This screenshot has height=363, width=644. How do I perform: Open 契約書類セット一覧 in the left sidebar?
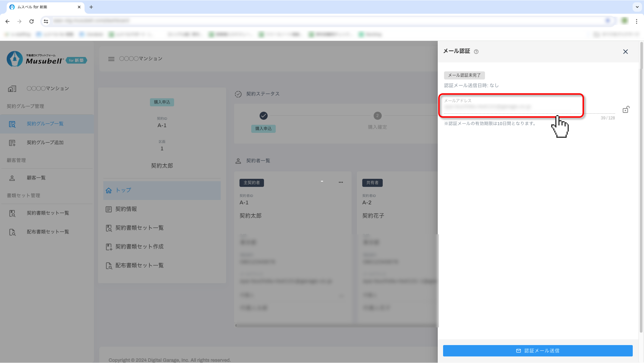pyautogui.click(x=48, y=213)
